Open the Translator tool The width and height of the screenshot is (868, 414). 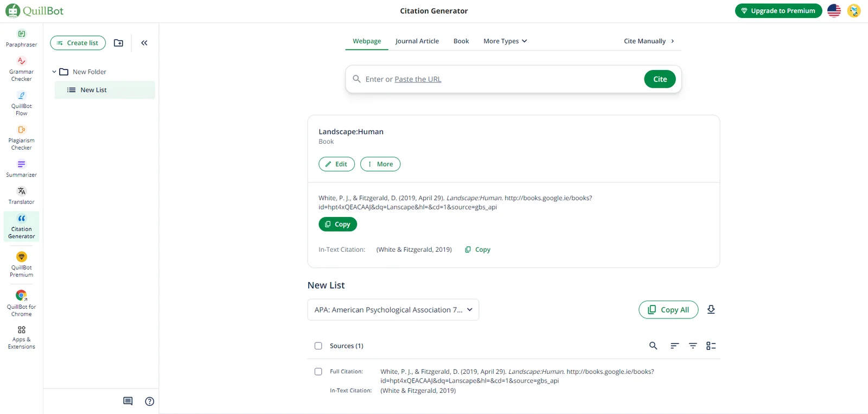point(21,195)
